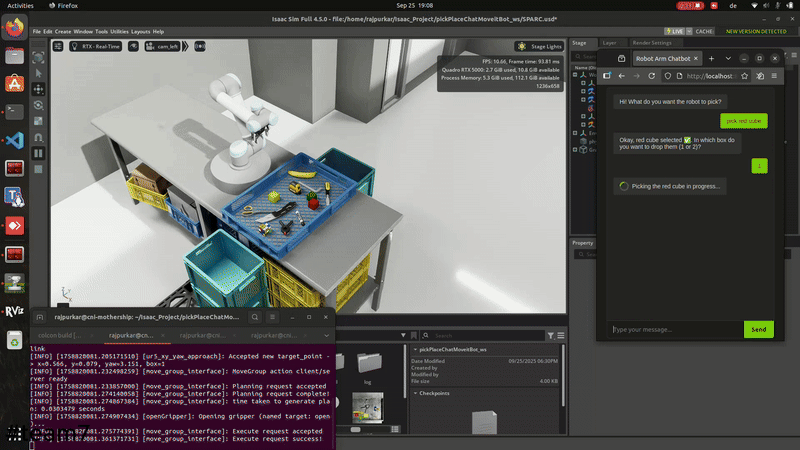800x450 pixels.
Task: Open Firefox View icon in browser tab bar
Action: [621, 59]
